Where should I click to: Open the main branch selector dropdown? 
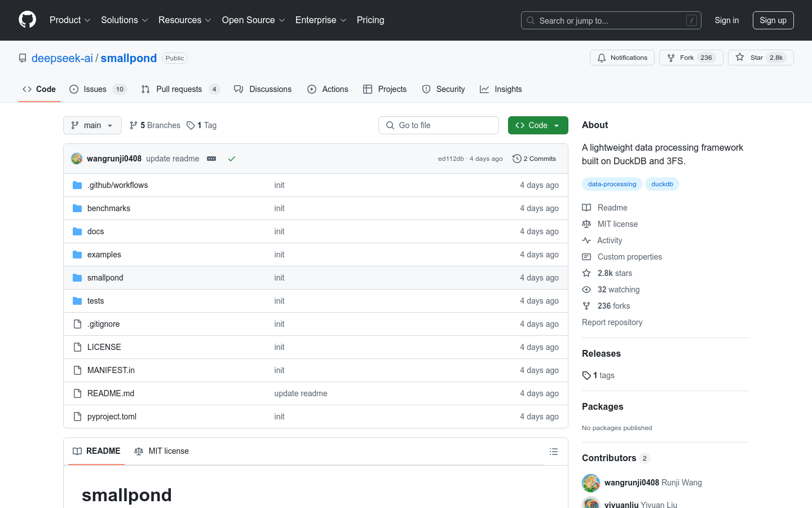[x=92, y=125]
